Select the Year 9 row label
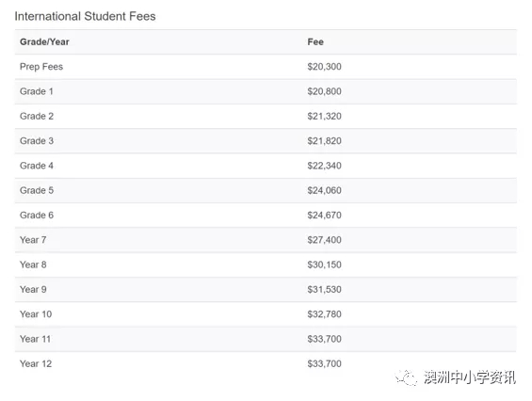Viewport: 532px width, 401px height. pos(33,289)
